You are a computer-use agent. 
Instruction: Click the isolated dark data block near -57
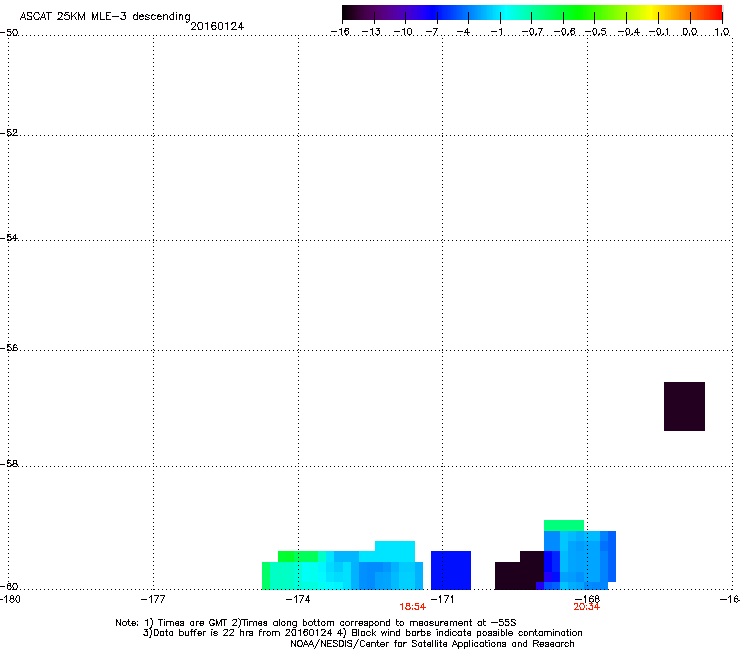tap(684, 406)
